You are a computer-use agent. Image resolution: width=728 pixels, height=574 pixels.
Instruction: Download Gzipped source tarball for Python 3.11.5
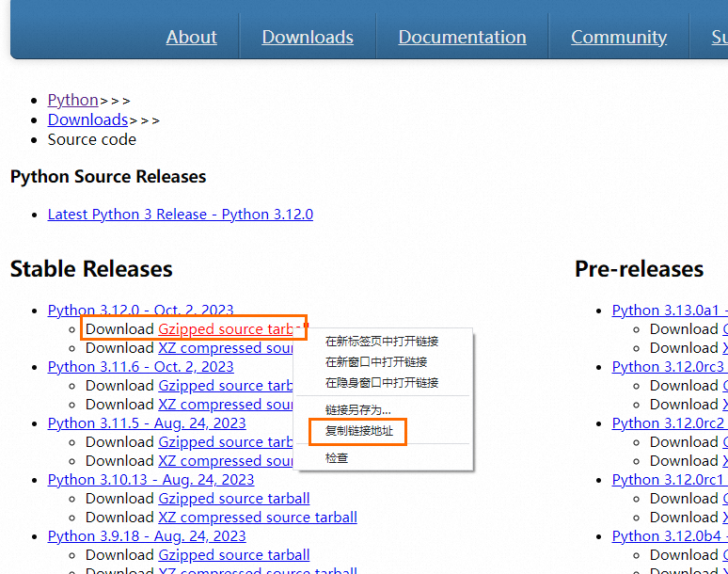(x=226, y=442)
